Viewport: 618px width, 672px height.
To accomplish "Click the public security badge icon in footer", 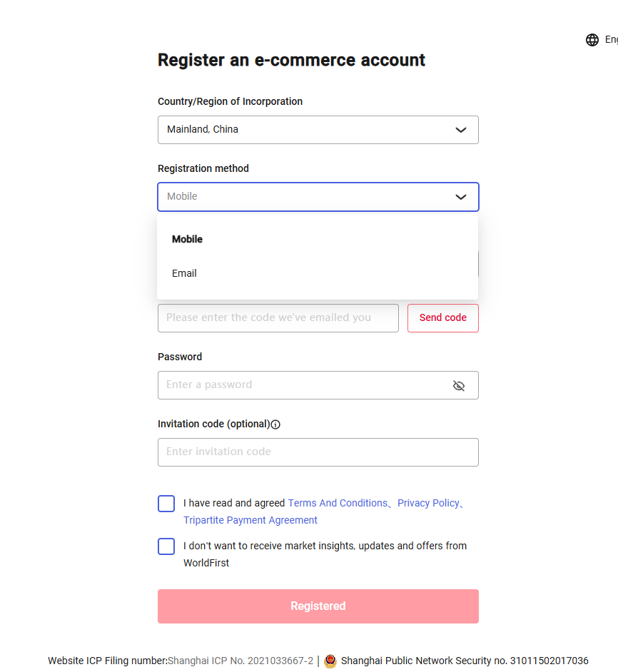I will pyautogui.click(x=330, y=661).
